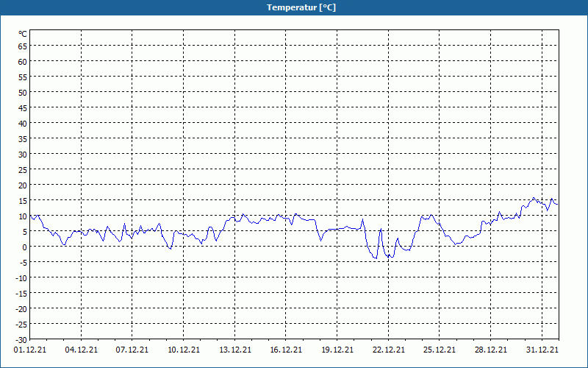Select the 04.12.21 date label

82,350
